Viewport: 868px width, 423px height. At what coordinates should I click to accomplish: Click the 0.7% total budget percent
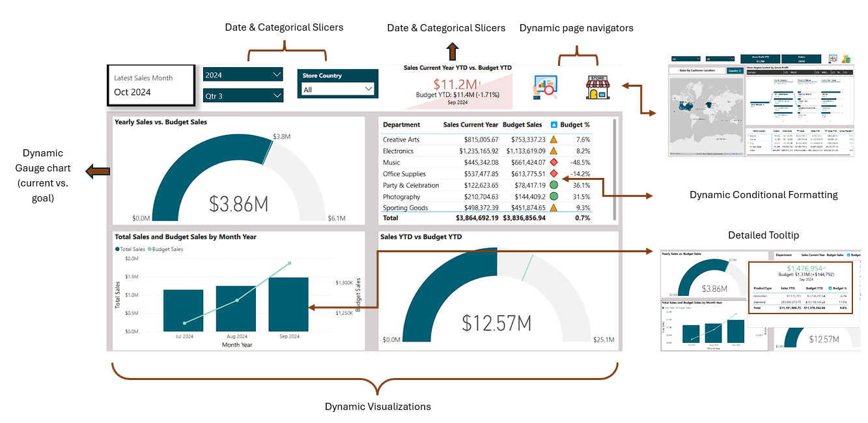583,218
